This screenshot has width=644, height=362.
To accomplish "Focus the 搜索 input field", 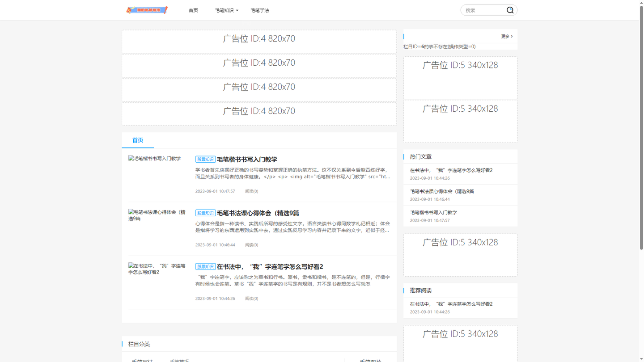I will coord(484,10).
